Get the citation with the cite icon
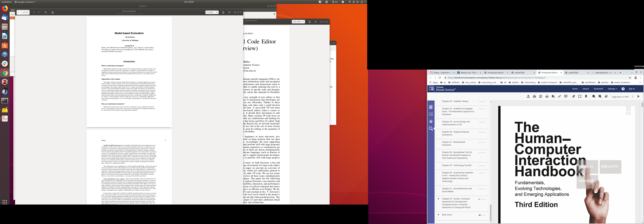 pos(566,97)
